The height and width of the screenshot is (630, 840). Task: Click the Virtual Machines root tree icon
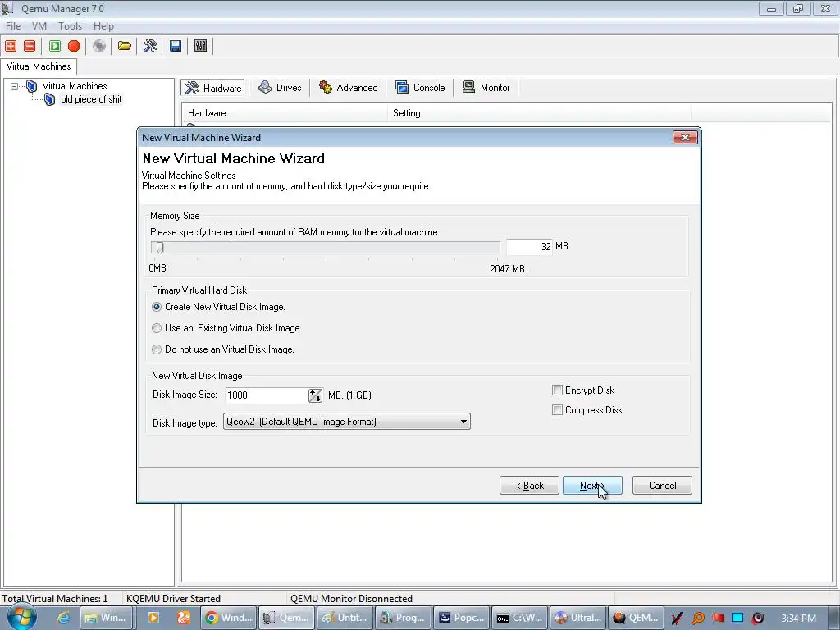click(32, 85)
